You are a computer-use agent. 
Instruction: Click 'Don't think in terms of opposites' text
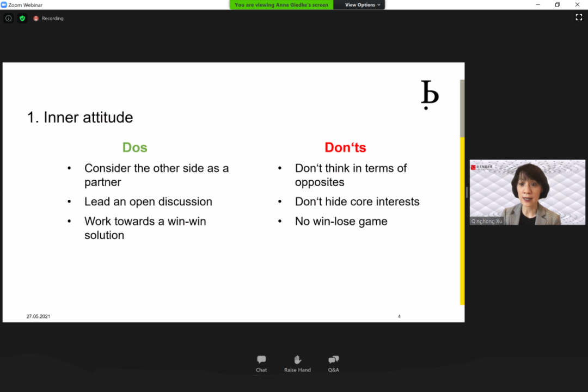(351, 175)
